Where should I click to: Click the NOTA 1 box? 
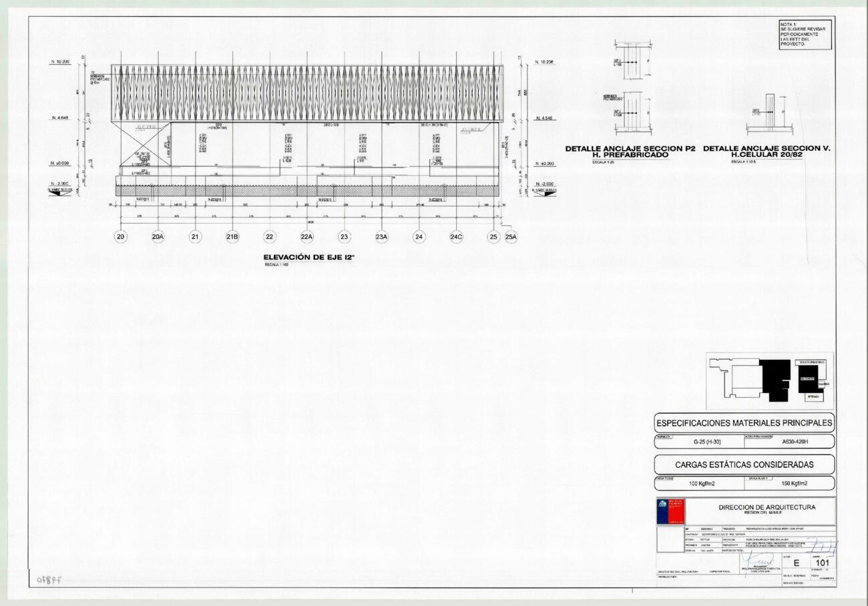click(806, 36)
